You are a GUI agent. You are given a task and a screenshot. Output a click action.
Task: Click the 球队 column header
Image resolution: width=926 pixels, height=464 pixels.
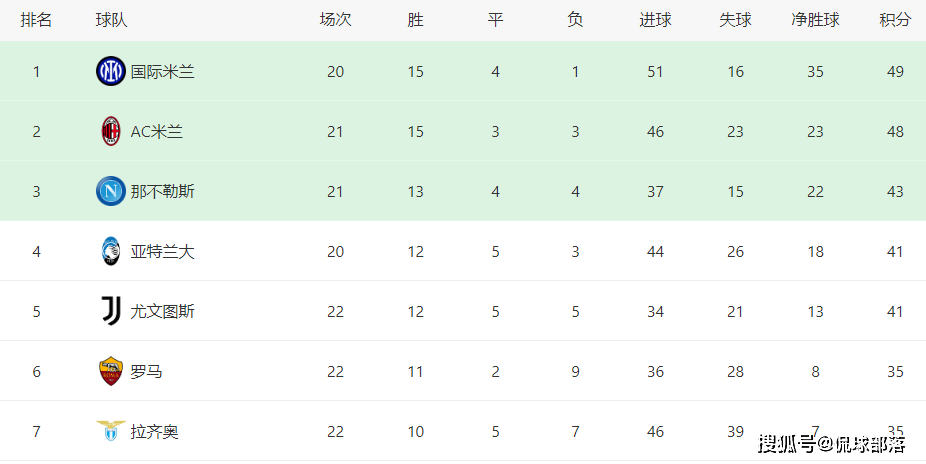point(111,20)
